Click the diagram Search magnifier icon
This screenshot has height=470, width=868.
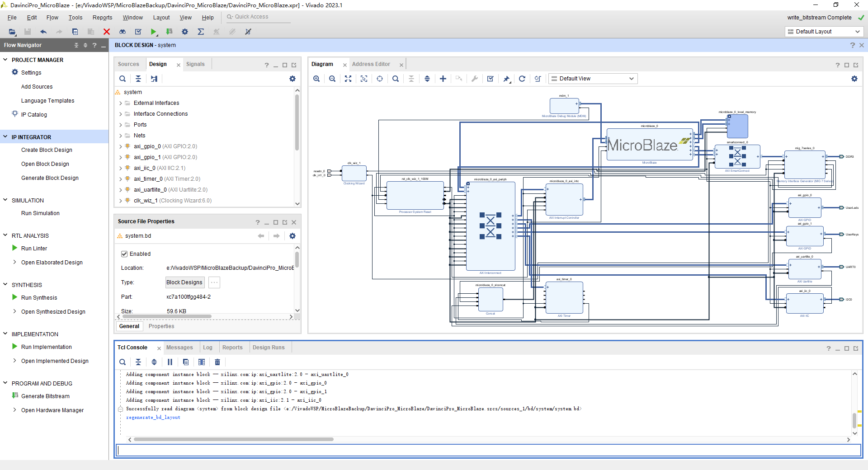(396, 79)
